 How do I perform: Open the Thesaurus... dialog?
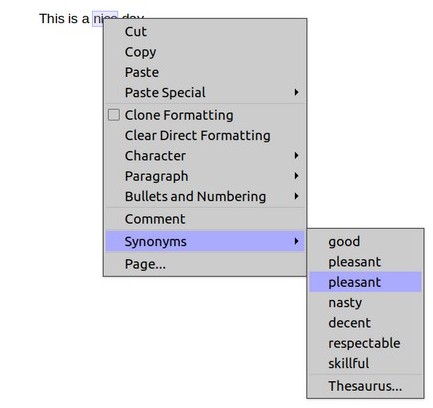365,386
